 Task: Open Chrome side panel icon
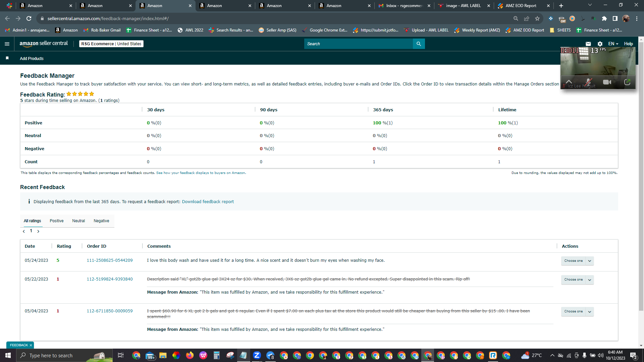tap(615, 18)
